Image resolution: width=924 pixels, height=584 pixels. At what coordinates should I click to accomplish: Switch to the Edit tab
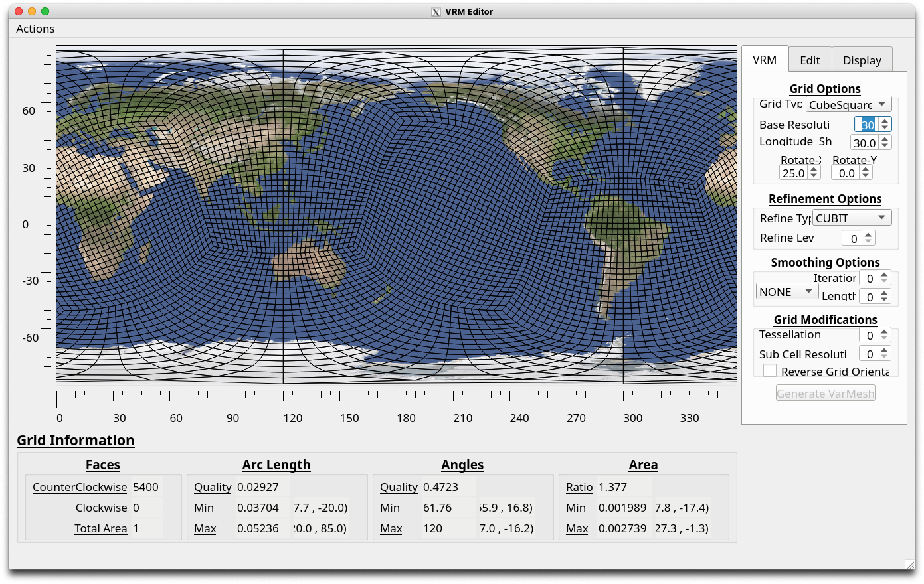coord(810,60)
